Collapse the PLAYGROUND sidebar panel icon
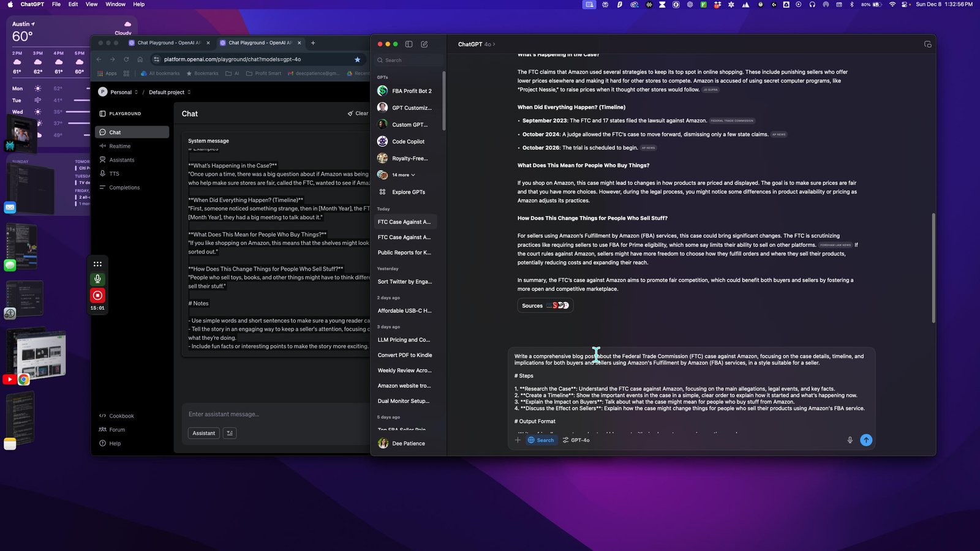The width and height of the screenshot is (980, 551). point(102,113)
